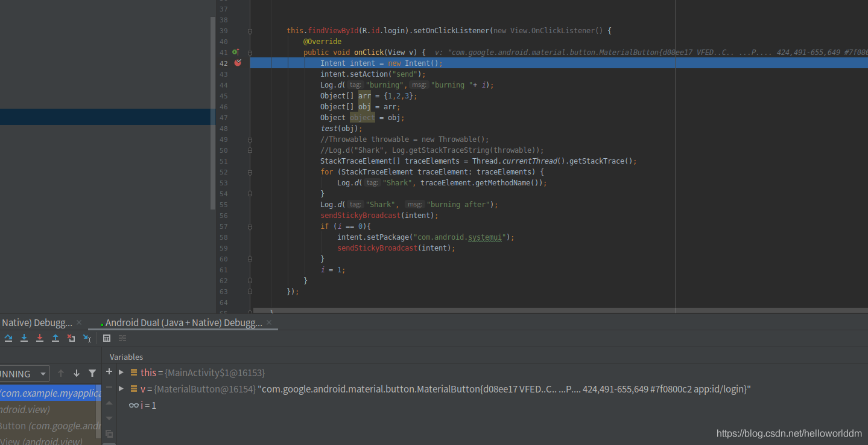The width and height of the screenshot is (868, 445).
Task: Click the object icon beside the 'this' variable
Action: (x=134, y=373)
